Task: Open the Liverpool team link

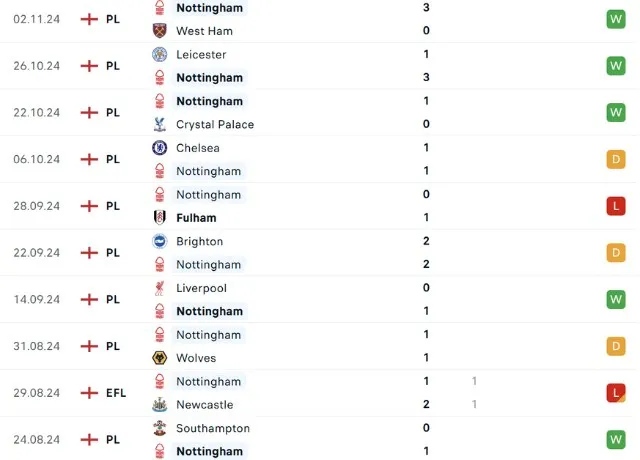Action: tap(201, 288)
